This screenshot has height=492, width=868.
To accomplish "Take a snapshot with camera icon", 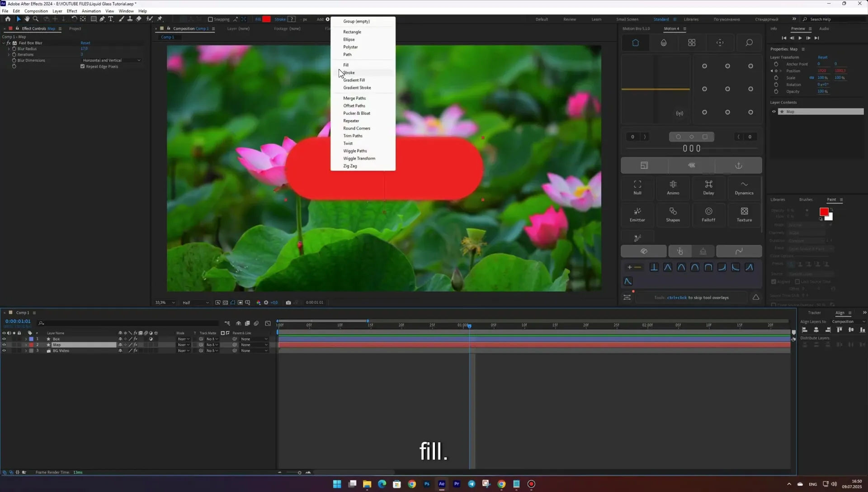I will pyautogui.click(x=288, y=303).
